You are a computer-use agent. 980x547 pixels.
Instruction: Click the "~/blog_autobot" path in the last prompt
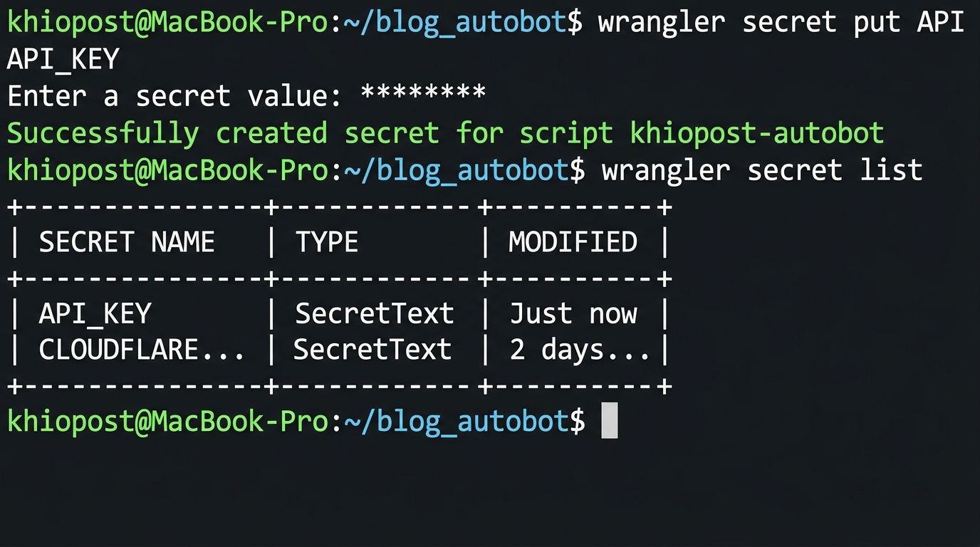[456, 421]
